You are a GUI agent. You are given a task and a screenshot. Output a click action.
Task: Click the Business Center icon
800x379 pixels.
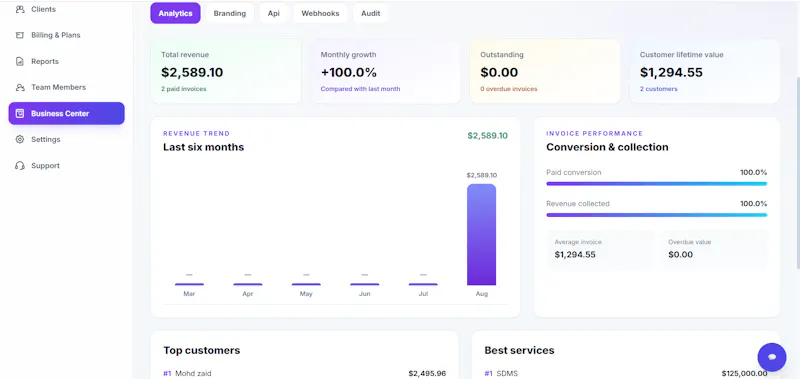[20, 113]
